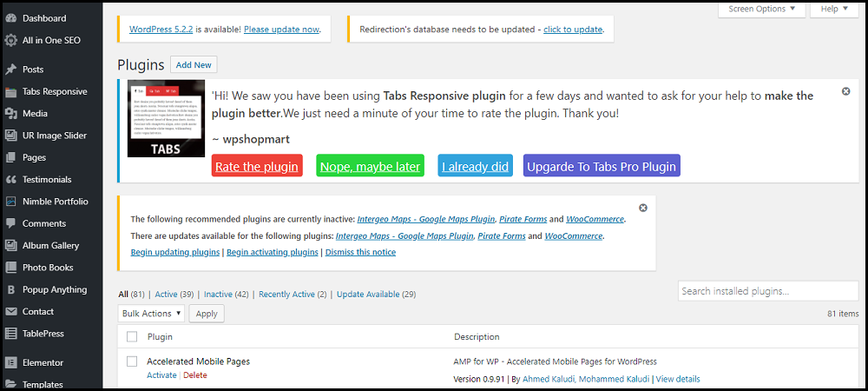
Task: Open the Ahmed Kaludi author link
Action: click(x=548, y=380)
